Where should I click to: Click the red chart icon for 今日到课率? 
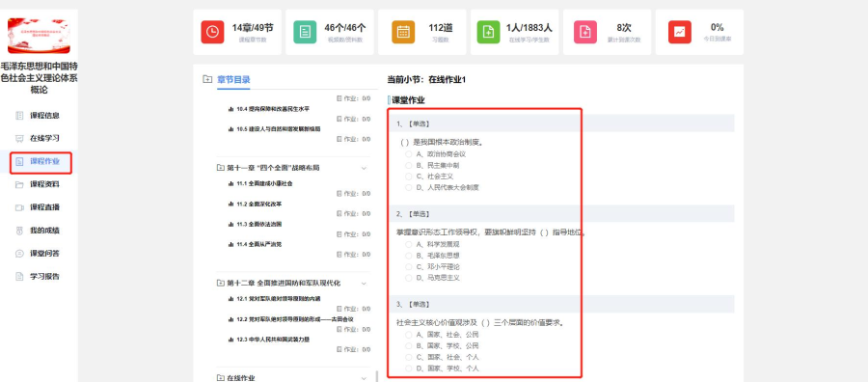tap(680, 32)
